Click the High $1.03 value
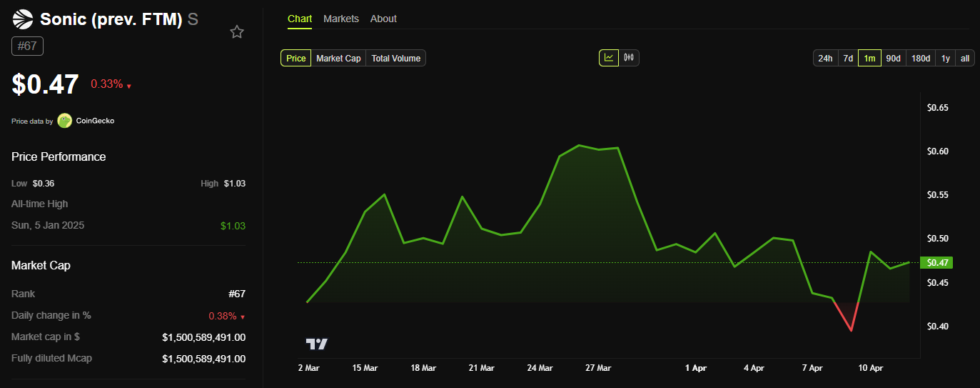This screenshot has height=388, width=980. click(x=235, y=184)
